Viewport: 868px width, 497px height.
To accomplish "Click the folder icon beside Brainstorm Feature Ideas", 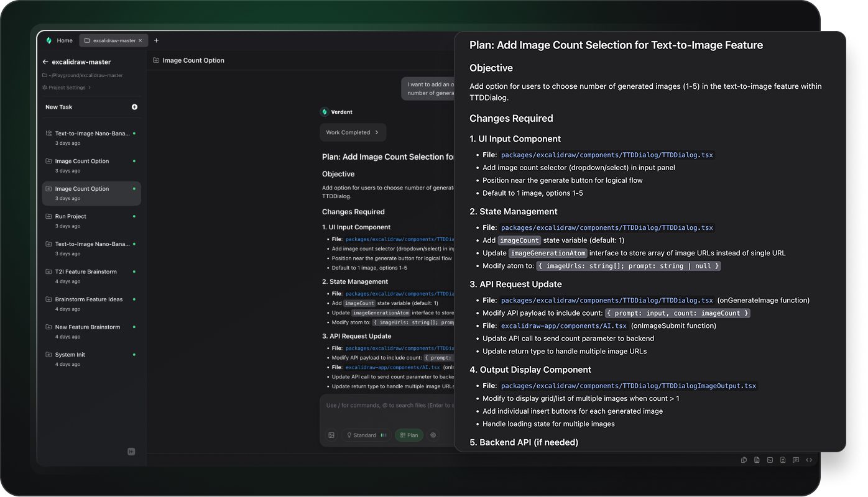I will (x=48, y=299).
